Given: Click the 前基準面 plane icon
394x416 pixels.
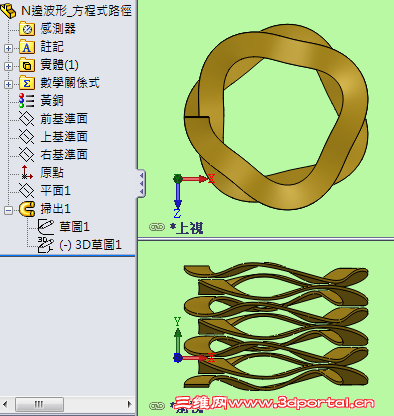Looking at the screenshot, I should click(26, 118).
